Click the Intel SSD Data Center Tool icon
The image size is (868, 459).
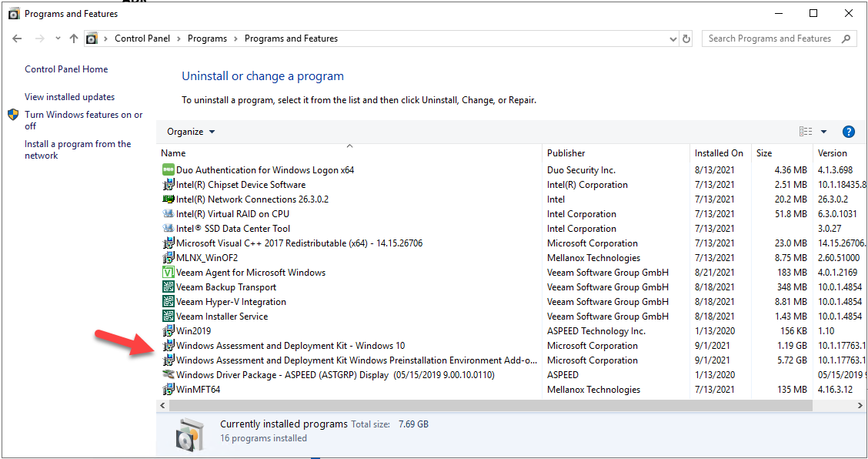[x=169, y=229]
